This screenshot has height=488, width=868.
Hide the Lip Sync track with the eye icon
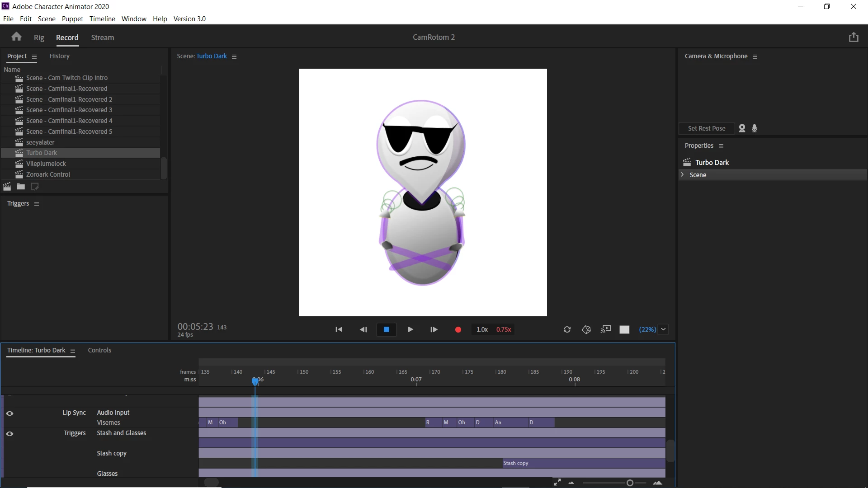[9, 413]
